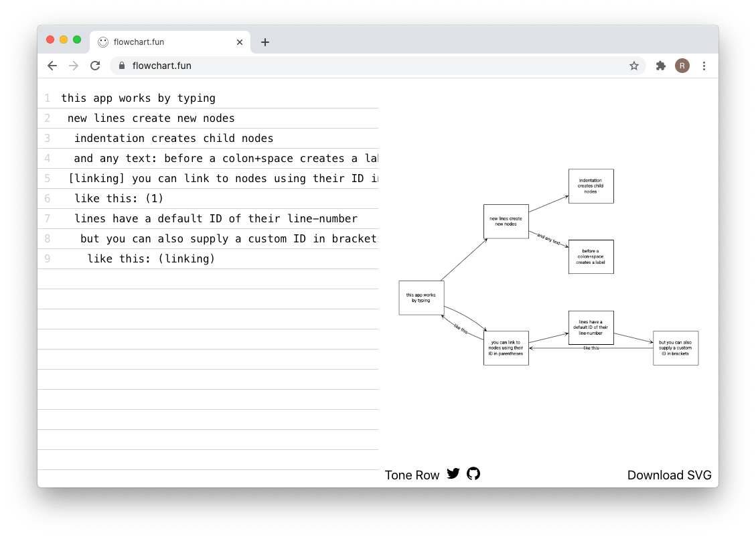756x537 pixels.
Task: Click line 9 'like this: (linking)'
Action: click(151, 259)
